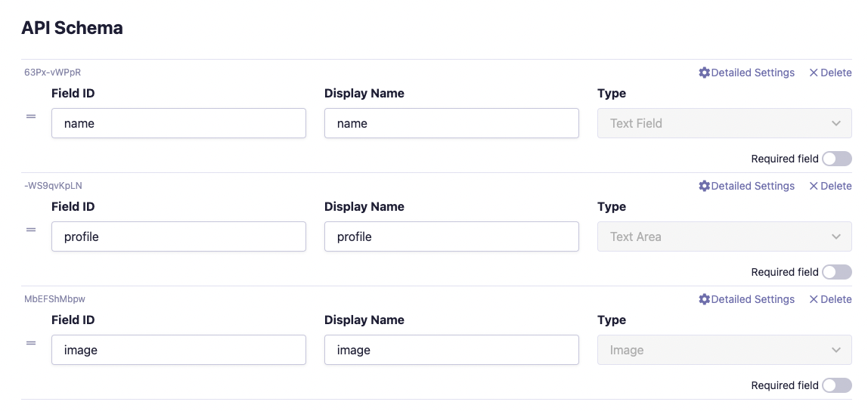Click the gear icon for name field settings
This screenshot has height=411, width=868.
click(704, 73)
